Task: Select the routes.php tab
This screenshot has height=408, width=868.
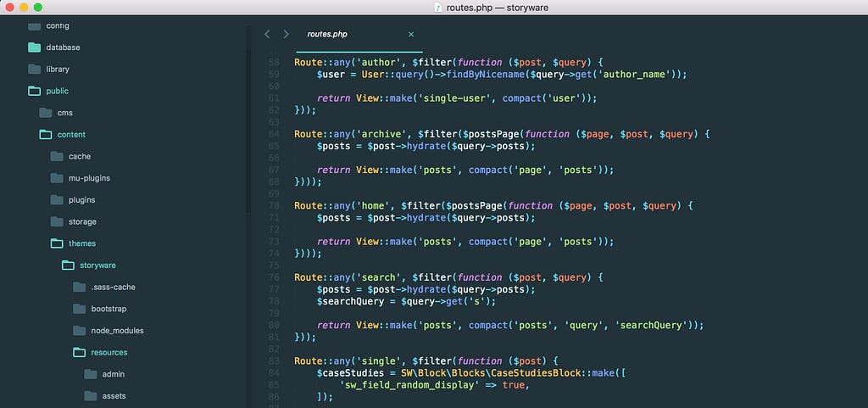Action: 327,34
